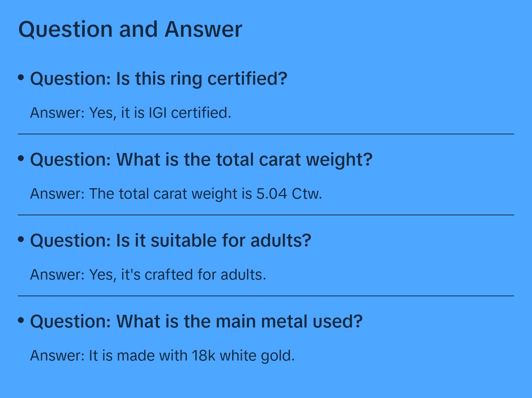Select the main metal used question
532x398 pixels.
click(x=196, y=321)
